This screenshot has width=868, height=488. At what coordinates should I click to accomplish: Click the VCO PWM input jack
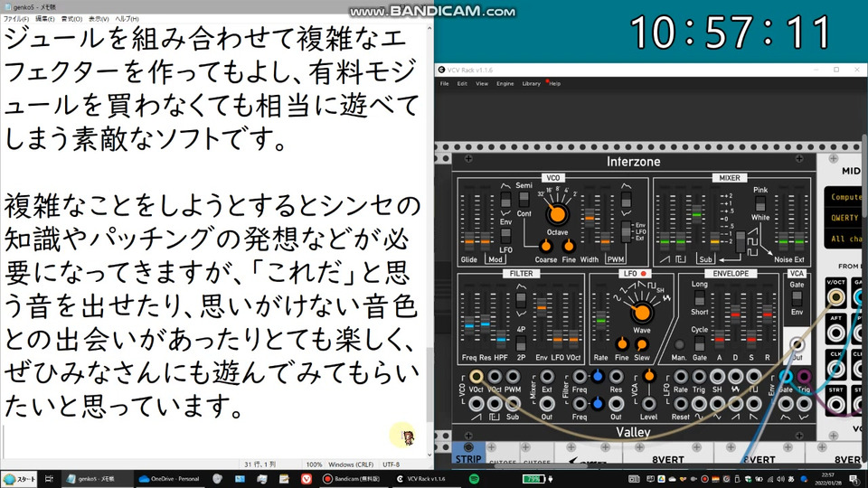point(514,377)
